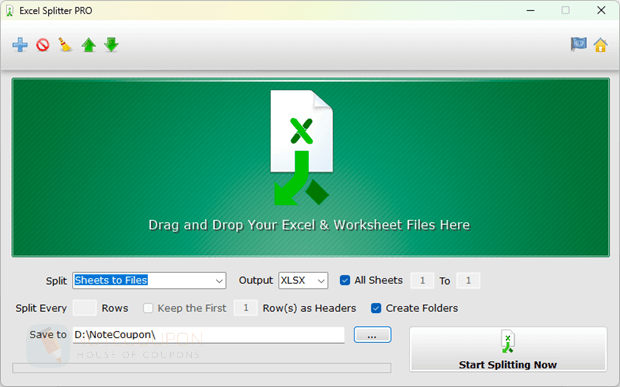
Task: Click the Save to path field
Action: (x=208, y=335)
